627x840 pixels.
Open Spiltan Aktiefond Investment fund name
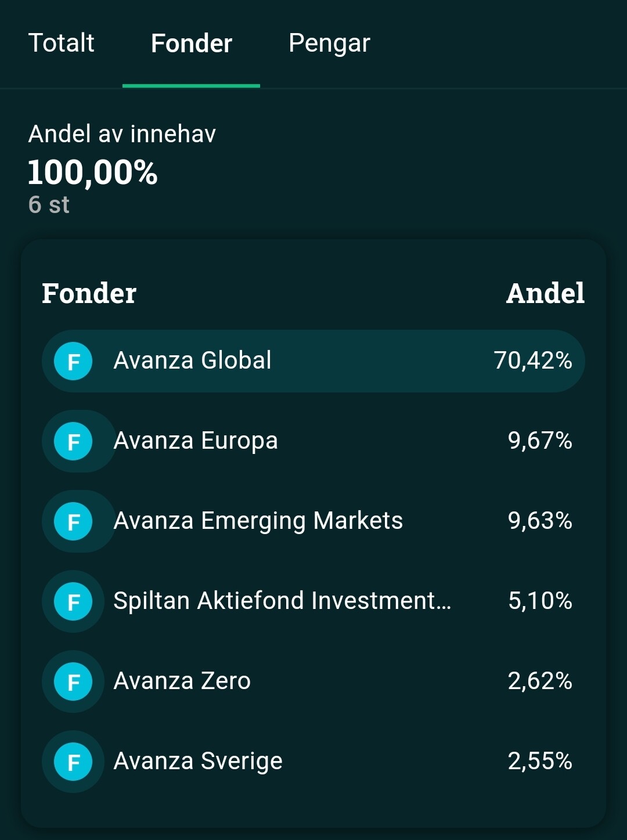tap(282, 601)
